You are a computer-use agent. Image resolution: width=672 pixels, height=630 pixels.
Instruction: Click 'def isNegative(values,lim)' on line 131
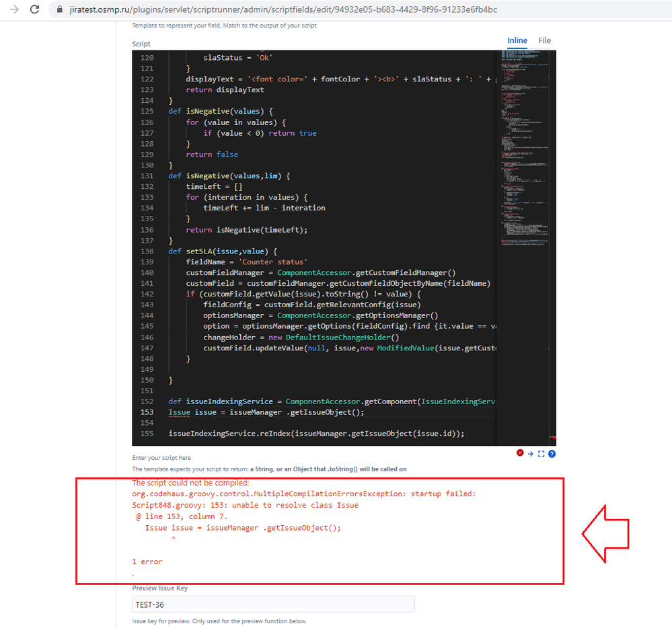(x=225, y=175)
